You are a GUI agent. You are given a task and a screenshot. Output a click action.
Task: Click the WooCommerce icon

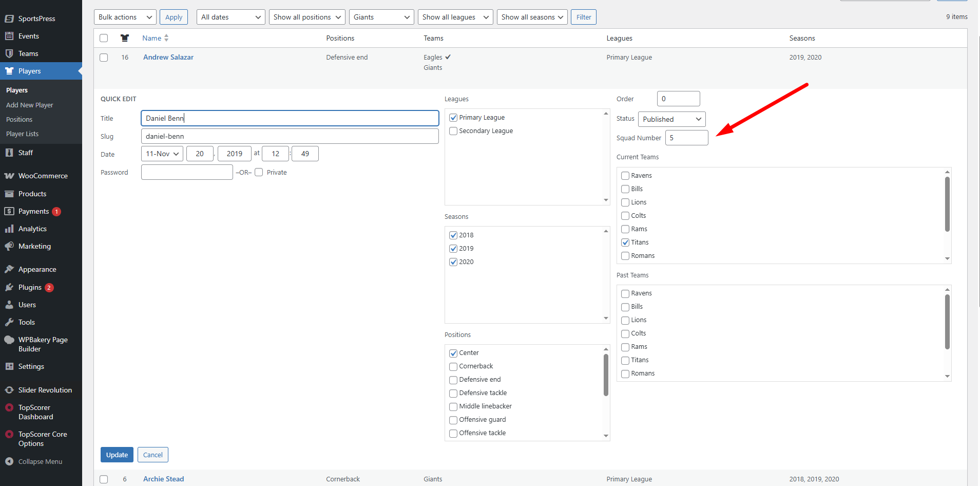pos(9,176)
